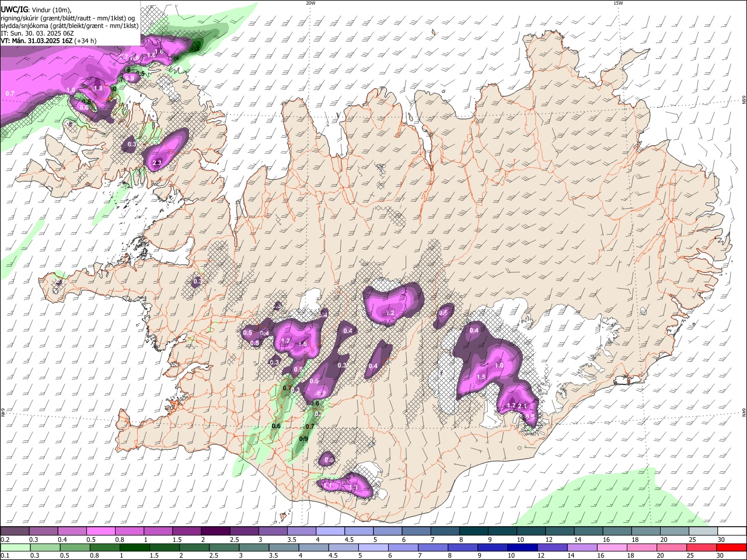The width and height of the screenshot is (747, 560).
Task: Click the '2.3' snowfall value in the Westfjords
Action: [x=156, y=163]
